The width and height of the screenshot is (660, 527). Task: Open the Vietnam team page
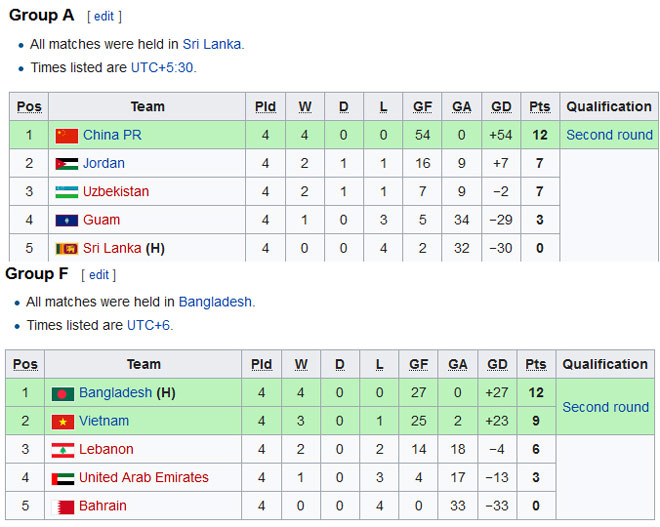[104, 421]
